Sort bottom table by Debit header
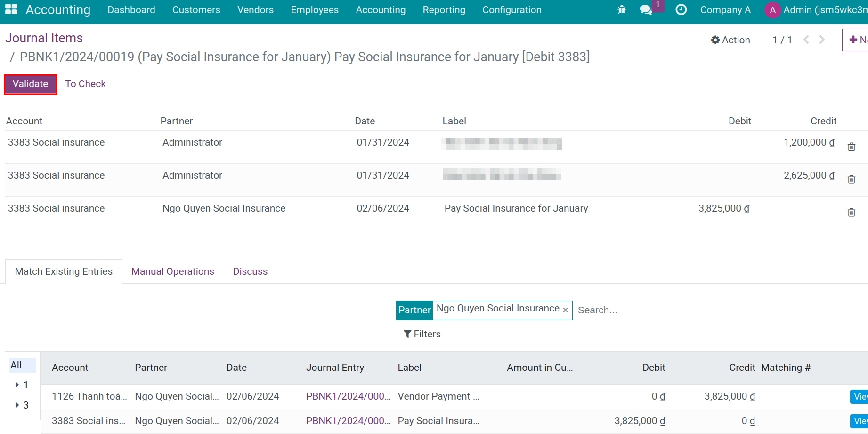The width and height of the screenshot is (868, 434). pyautogui.click(x=654, y=368)
